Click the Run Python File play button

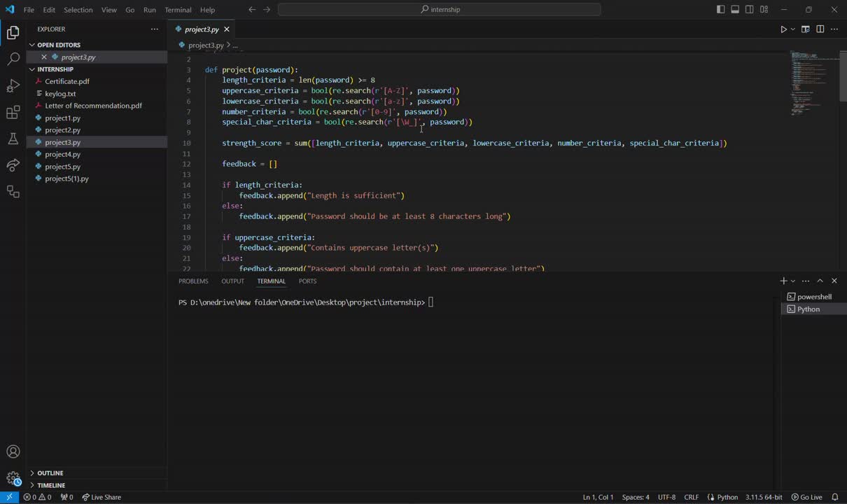coord(783,29)
